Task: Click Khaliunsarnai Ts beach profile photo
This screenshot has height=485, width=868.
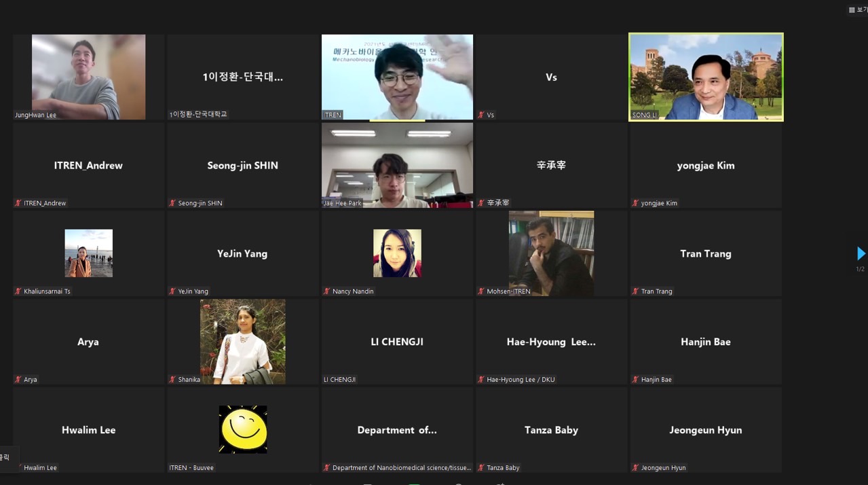Action: pos(88,253)
